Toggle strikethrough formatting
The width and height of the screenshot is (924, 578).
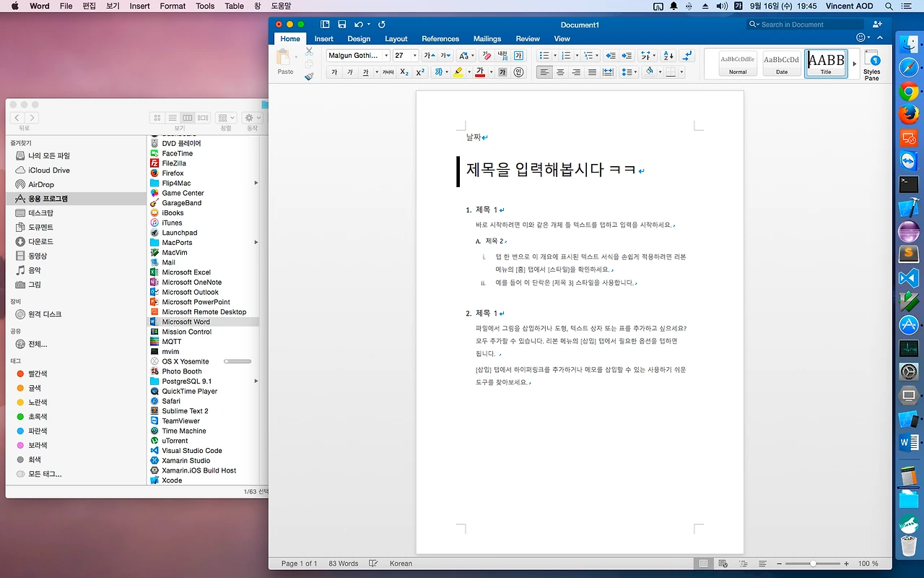[x=388, y=72]
